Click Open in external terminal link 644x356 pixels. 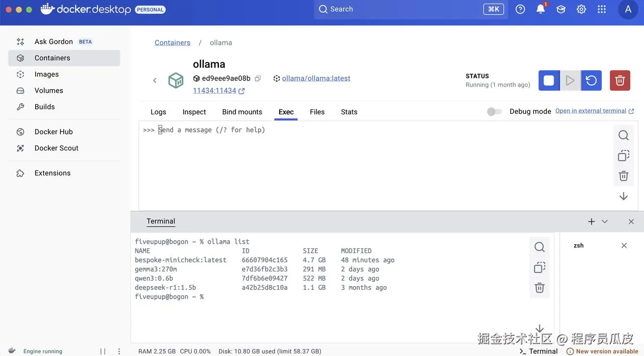point(595,111)
